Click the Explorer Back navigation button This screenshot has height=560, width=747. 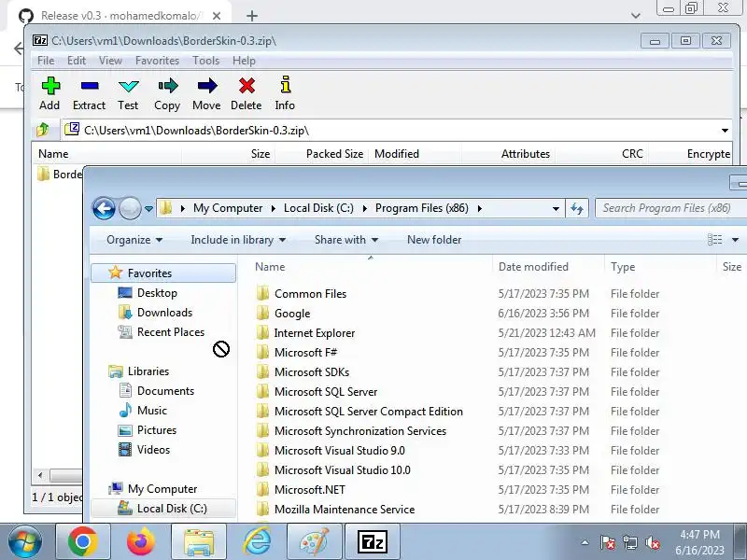(104, 208)
